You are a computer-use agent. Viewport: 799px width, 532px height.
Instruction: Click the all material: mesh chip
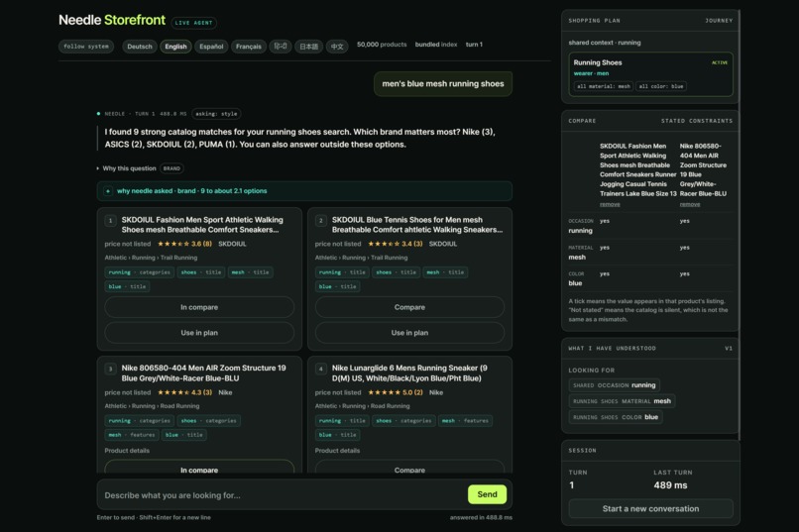604,86
